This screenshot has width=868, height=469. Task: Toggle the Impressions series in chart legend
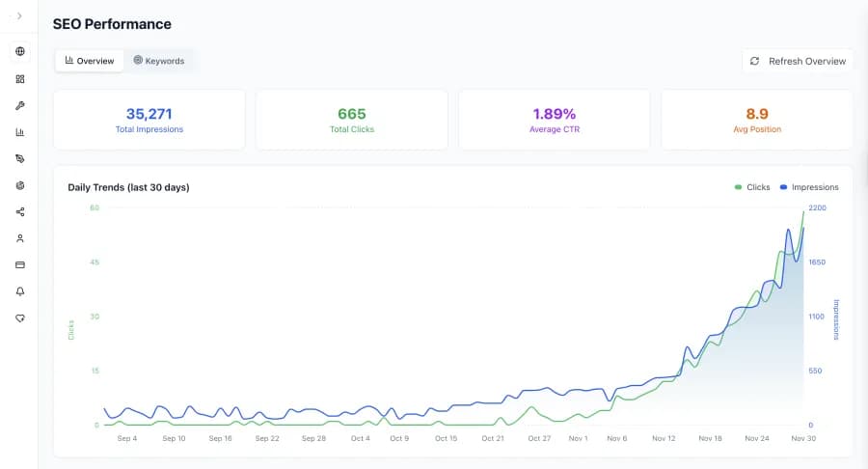(809, 187)
